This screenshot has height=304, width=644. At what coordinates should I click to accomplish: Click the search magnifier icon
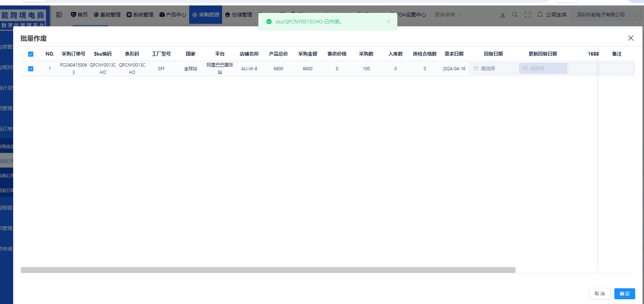(515, 15)
